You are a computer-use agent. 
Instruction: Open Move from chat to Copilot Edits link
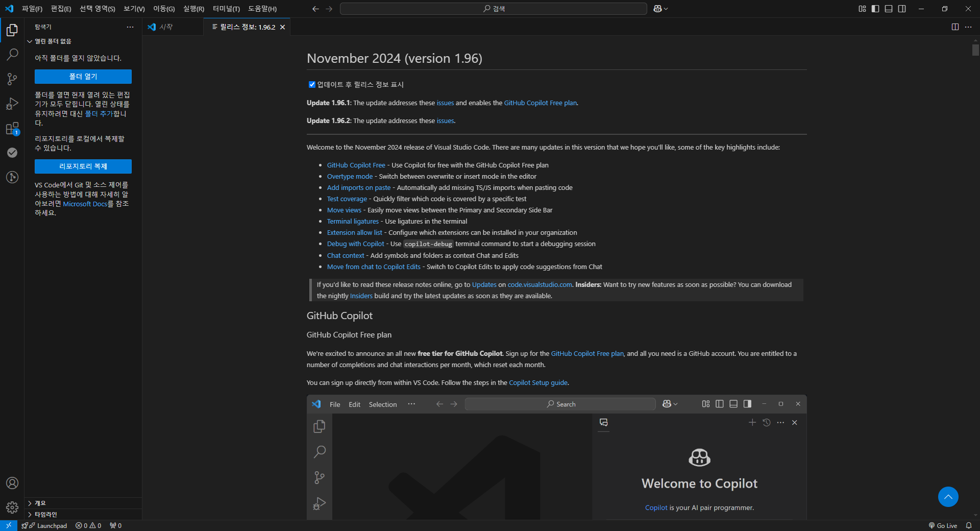(374, 267)
